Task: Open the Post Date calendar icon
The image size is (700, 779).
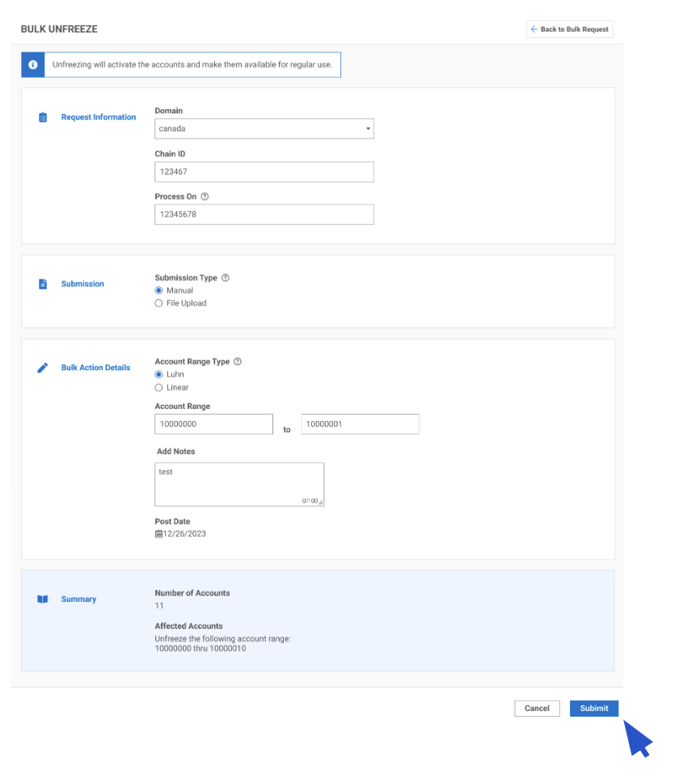Action: pyautogui.click(x=158, y=534)
